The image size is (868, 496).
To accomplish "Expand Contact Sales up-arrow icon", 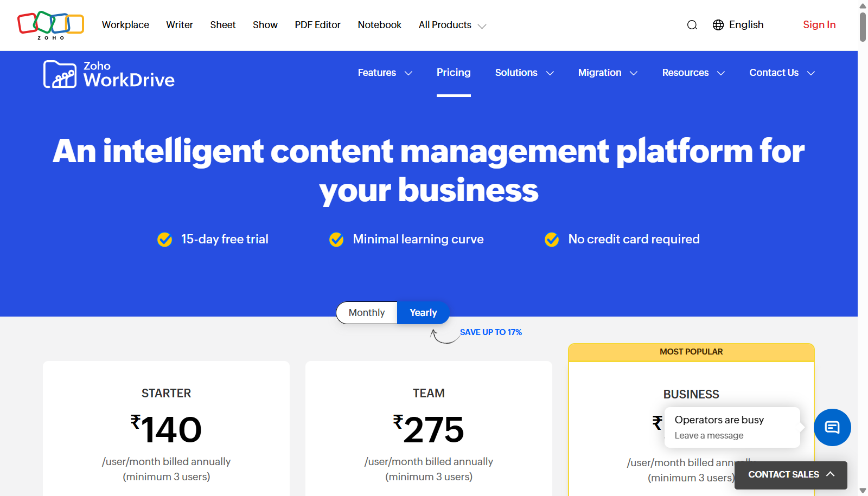I will click(x=830, y=474).
